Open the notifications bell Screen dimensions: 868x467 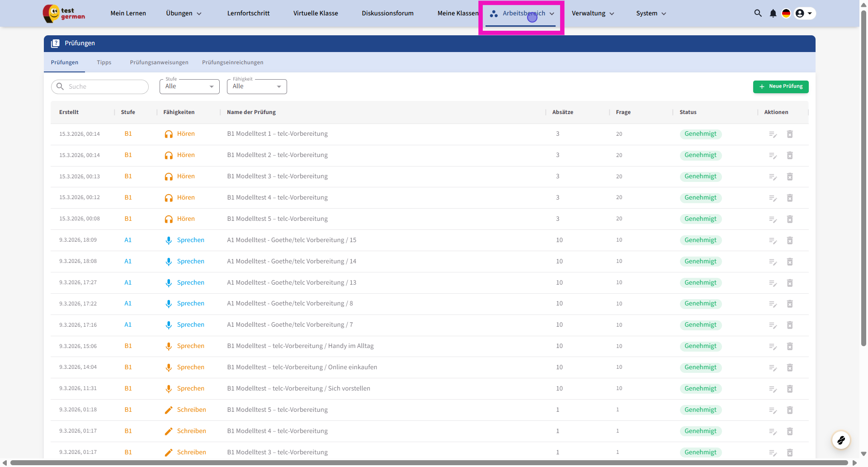pos(773,14)
